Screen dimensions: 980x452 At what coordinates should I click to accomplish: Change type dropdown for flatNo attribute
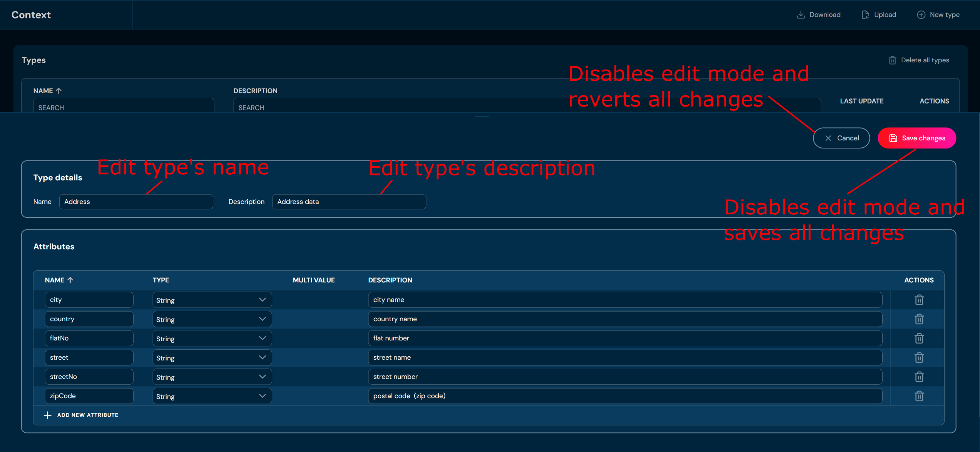click(x=212, y=338)
